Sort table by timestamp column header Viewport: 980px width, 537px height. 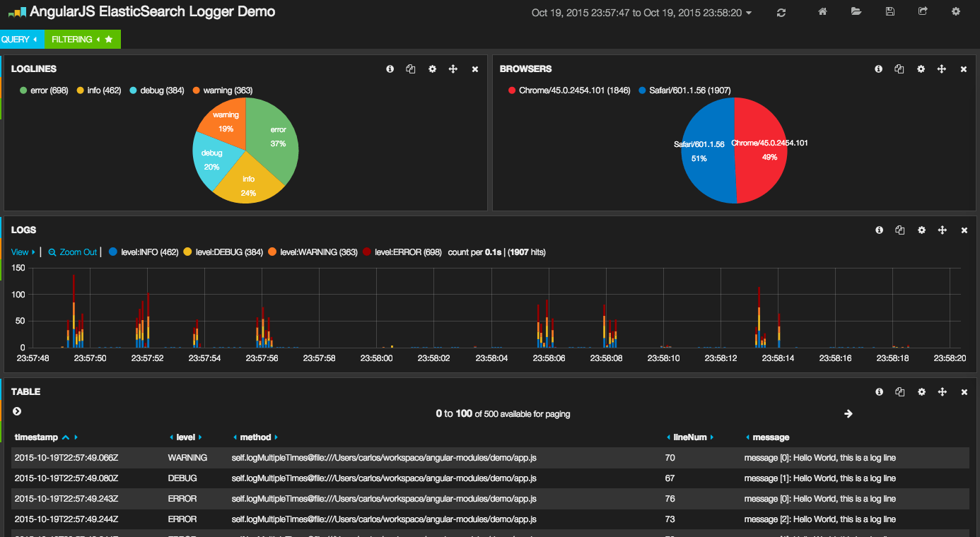37,437
